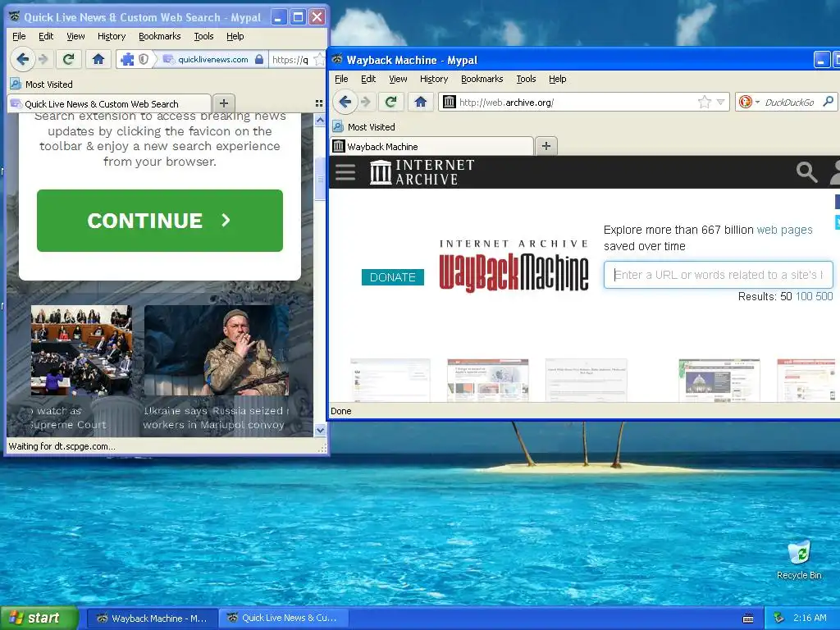Viewport: 840px width, 630px height.
Task: Open URL history dropdown in Wayback address bar
Action: 720,102
